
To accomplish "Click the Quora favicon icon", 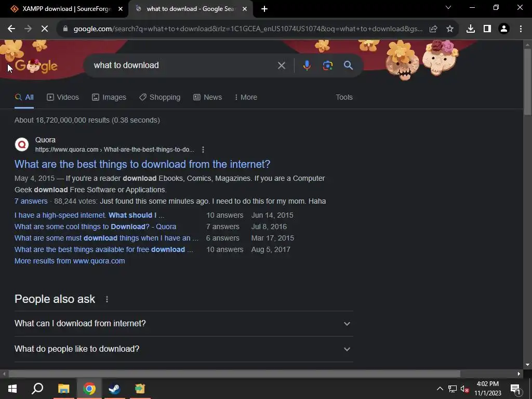I will tap(22, 144).
